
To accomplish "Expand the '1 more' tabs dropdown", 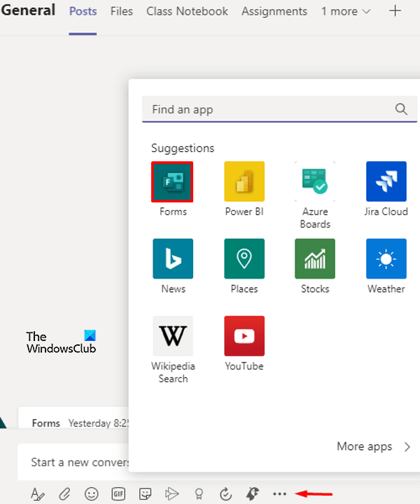I will tap(346, 12).
